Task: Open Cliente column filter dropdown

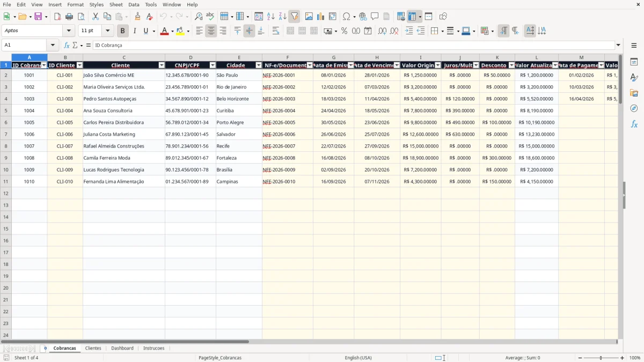Action: pyautogui.click(x=162, y=65)
